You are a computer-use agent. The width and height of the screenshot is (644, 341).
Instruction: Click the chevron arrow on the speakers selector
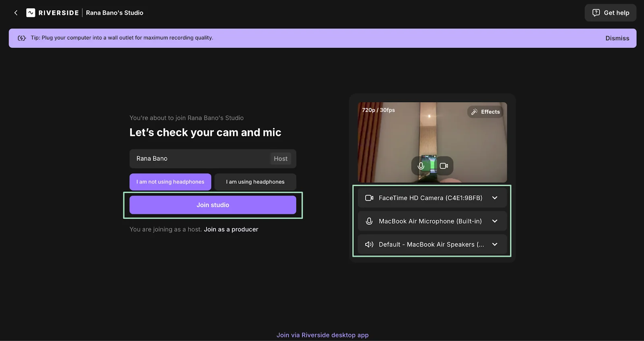(495, 244)
